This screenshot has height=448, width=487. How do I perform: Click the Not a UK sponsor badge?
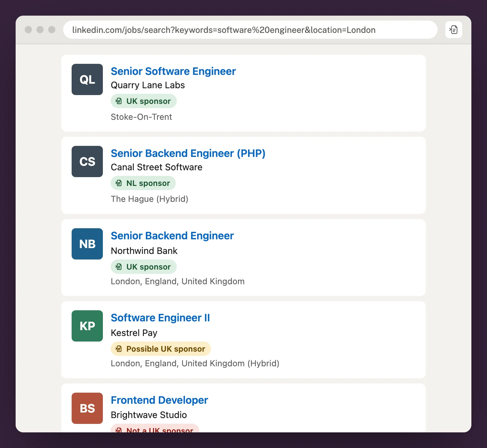(x=155, y=428)
